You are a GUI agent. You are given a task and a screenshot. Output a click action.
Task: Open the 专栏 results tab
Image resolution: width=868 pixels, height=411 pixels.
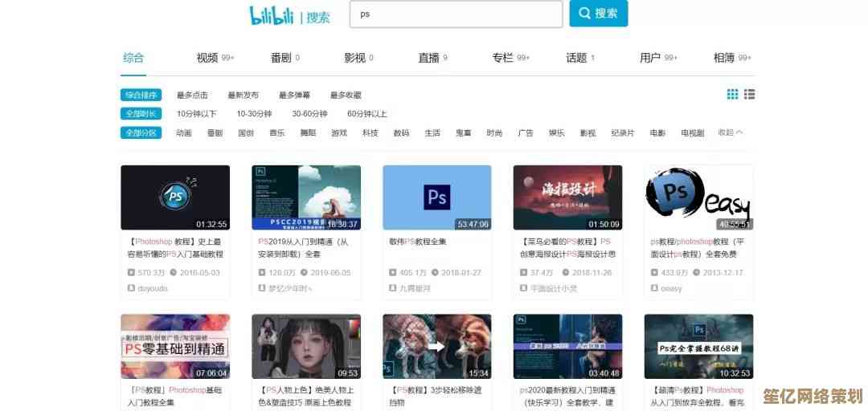point(502,58)
